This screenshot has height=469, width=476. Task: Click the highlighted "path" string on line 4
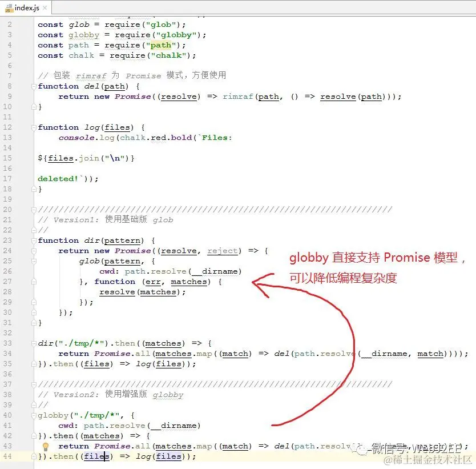point(161,45)
